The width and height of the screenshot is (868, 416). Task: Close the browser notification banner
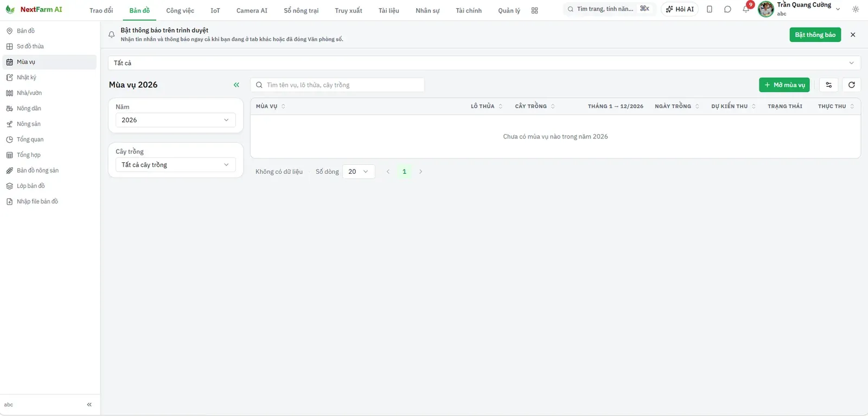[x=853, y=35]
